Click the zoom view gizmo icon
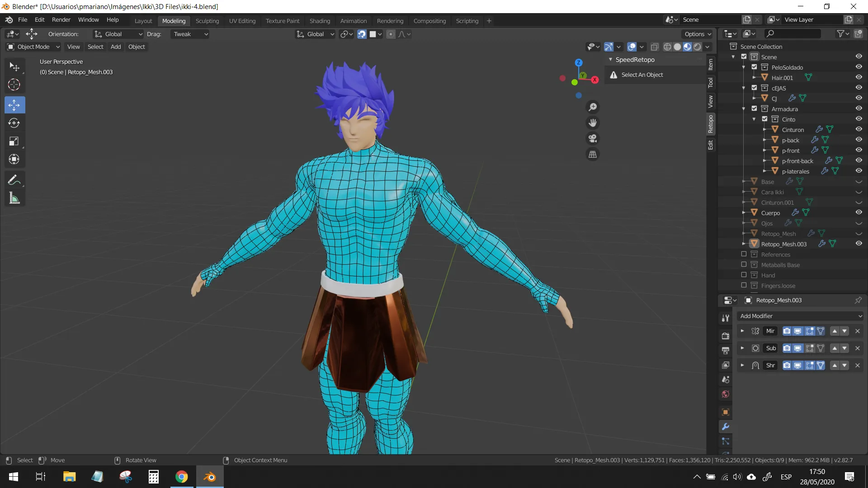The width and height of the screenshot is (868, 488). point(593,107)
